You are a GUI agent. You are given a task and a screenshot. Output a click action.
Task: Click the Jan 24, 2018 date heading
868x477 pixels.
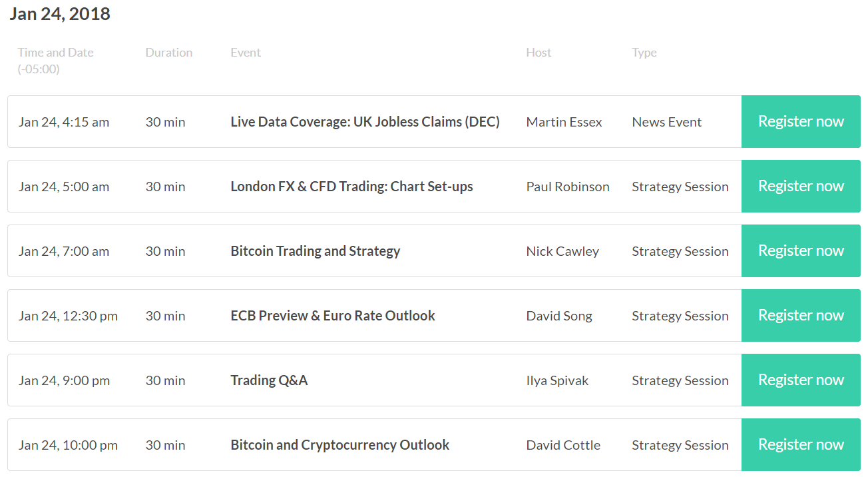[x=60, y=14]
